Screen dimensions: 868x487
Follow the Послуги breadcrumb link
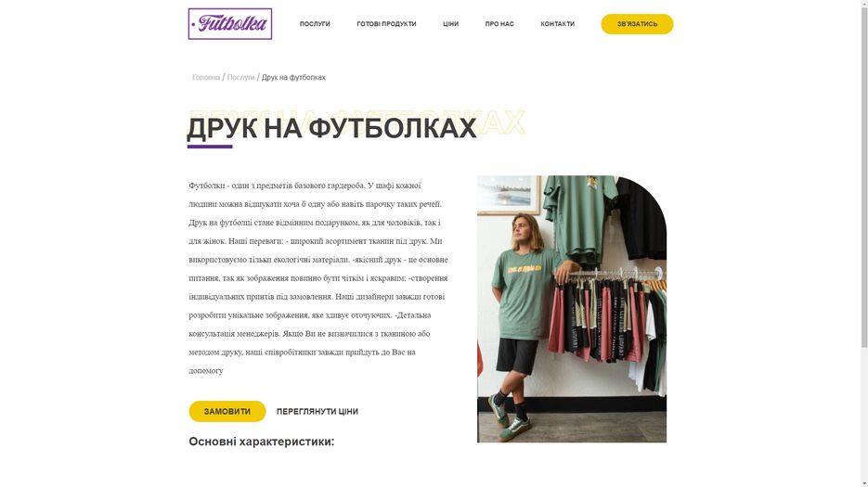[240, 78]
